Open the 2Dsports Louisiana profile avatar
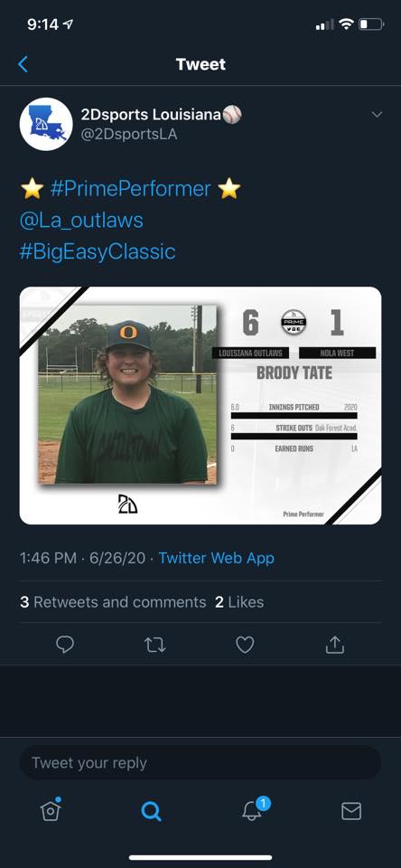The width and height of the screenshot is (401, 868). [x=46, y=124]
